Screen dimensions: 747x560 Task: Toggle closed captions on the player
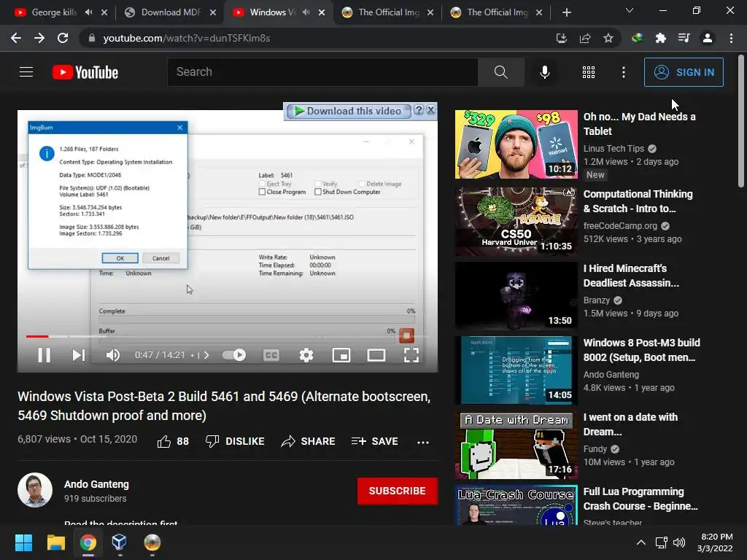pos(271,355)
